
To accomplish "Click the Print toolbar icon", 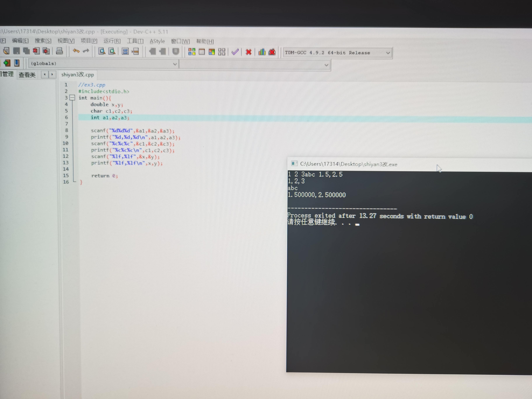I will [x=59, y=51].
